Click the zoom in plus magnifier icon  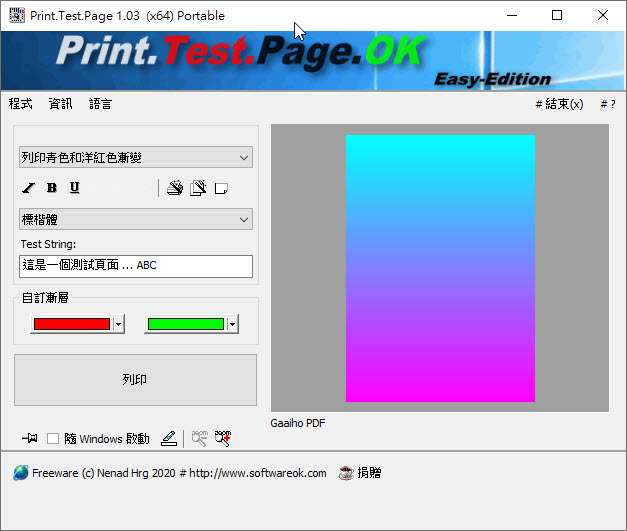(223, 439)
